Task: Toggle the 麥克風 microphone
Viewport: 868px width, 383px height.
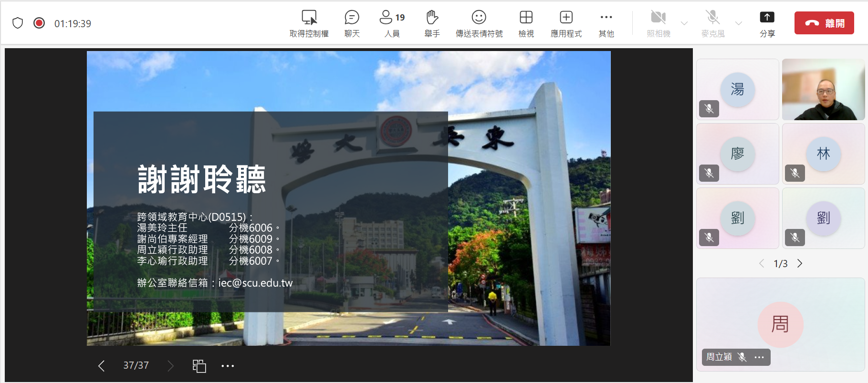Action: [x=713, y=23]
